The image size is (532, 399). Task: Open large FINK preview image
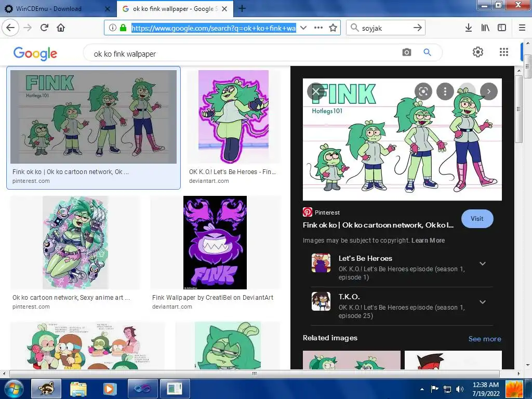point(402,139)
